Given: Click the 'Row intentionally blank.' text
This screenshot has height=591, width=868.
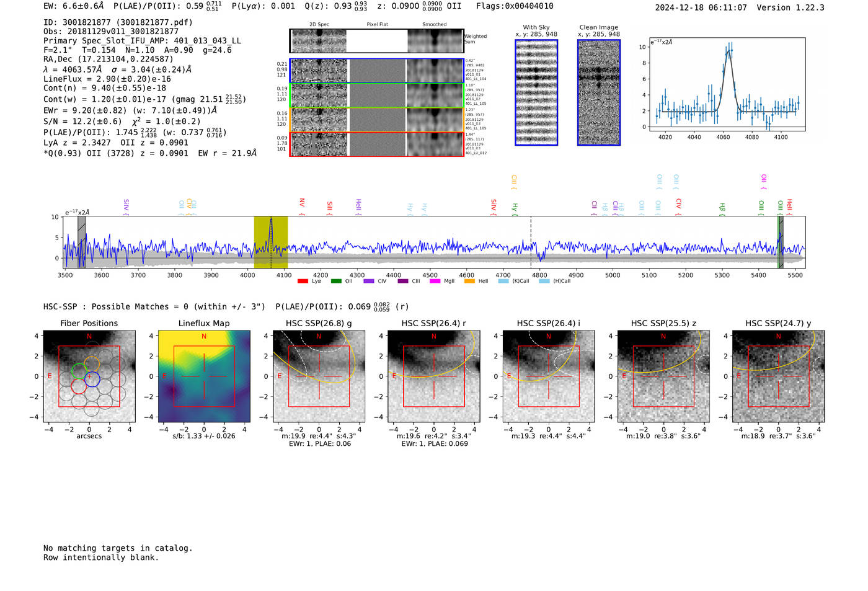Looking at the screenshot, I should pyautogui.click(x=101, y=558).
